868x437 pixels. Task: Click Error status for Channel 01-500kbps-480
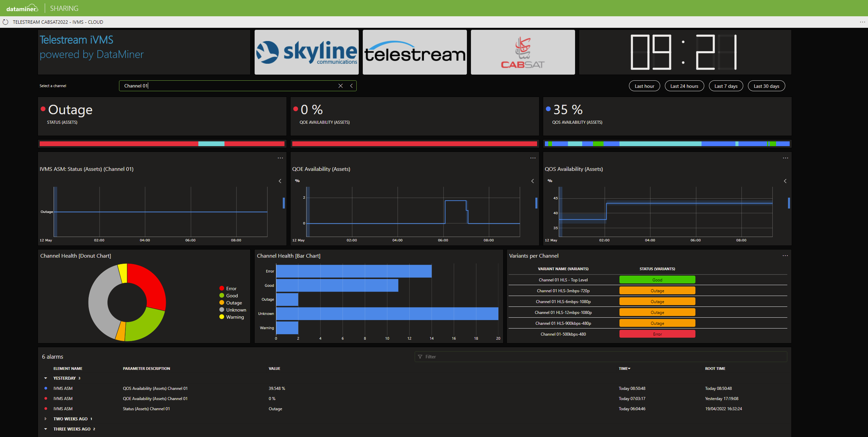tap(657, 334)
